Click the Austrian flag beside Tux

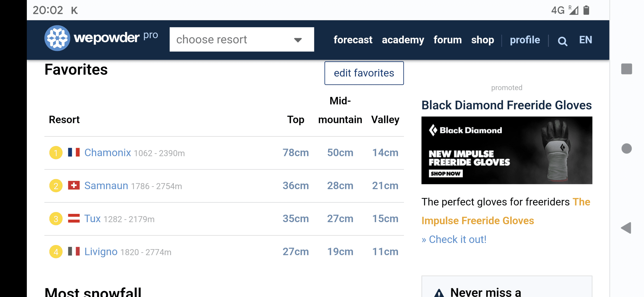point(74,218)
